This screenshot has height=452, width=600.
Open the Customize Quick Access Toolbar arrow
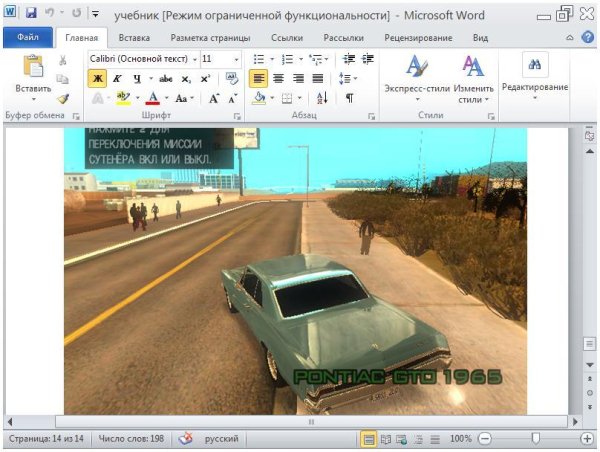[x=95, y=14]
